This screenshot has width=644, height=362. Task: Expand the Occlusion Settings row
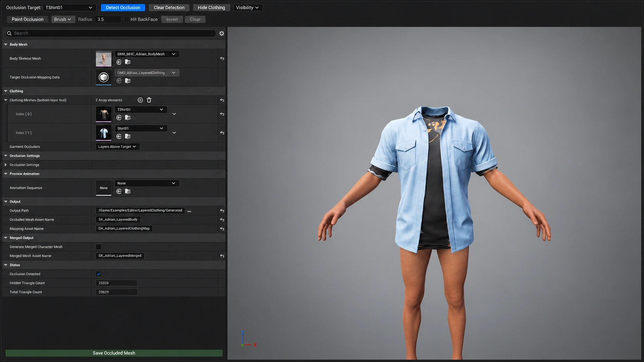pos(6,165)
